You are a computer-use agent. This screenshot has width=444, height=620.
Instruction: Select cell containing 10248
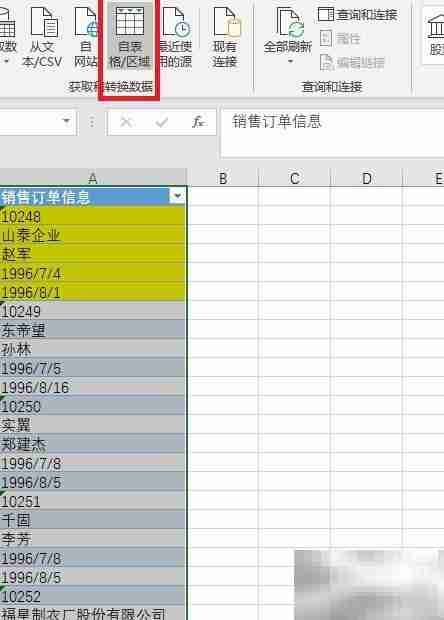pos(93,216)
